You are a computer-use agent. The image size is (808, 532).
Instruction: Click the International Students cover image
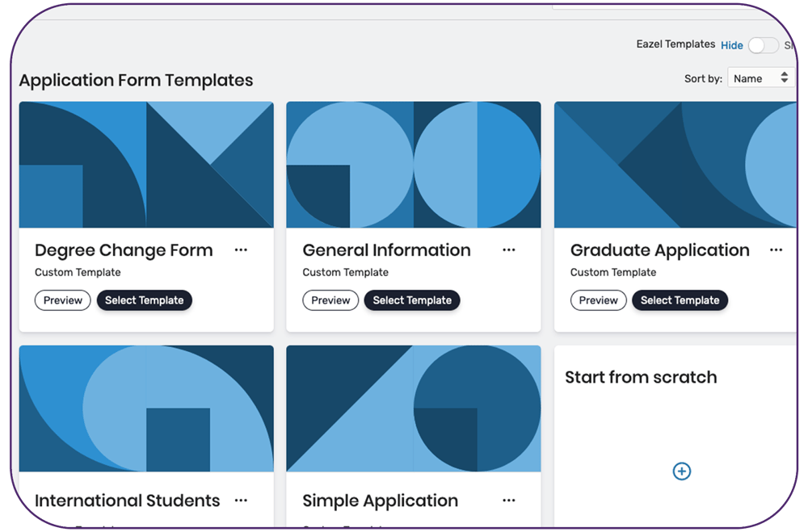[146, 408]
